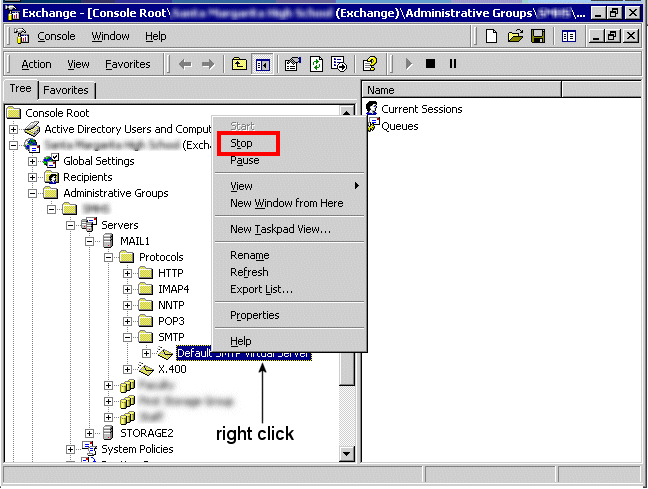Click the Open console folder icon

pyautogui.click(x=515, y=36)
